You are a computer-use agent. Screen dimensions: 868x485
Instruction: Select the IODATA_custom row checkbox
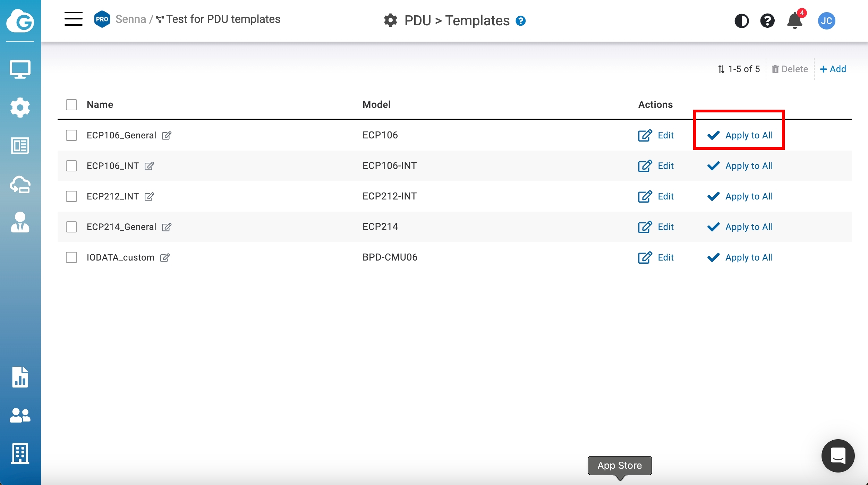tap(71, 257)
